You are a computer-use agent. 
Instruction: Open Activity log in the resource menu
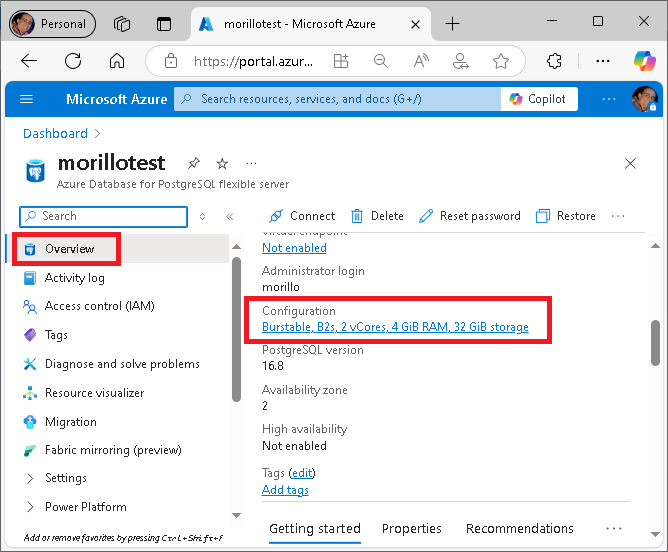(75, 278)
